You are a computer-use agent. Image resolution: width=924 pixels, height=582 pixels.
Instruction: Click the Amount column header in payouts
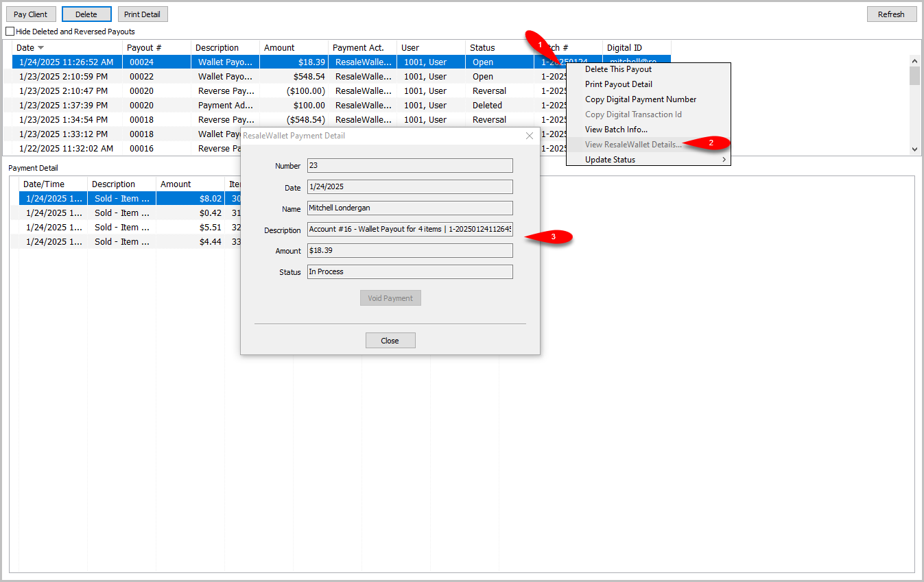[294, 48]
